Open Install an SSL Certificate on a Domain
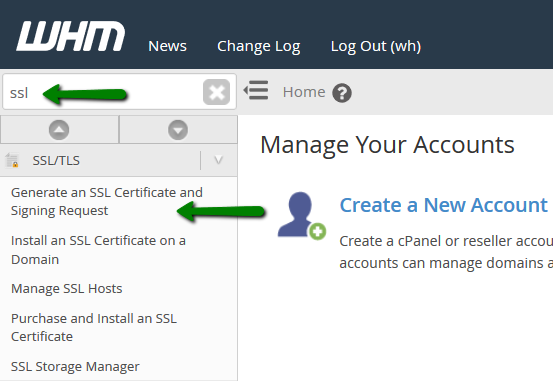553x381 pixels. coord(98,250)
